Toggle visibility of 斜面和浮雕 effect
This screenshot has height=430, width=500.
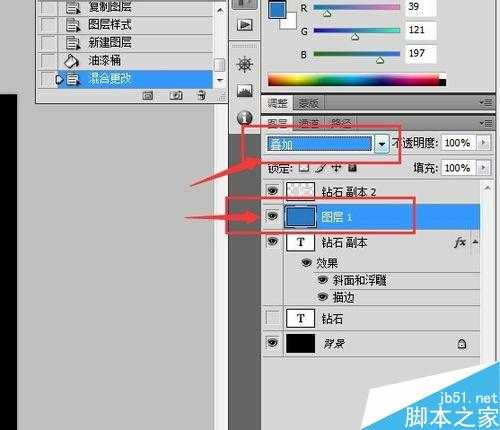322,279
